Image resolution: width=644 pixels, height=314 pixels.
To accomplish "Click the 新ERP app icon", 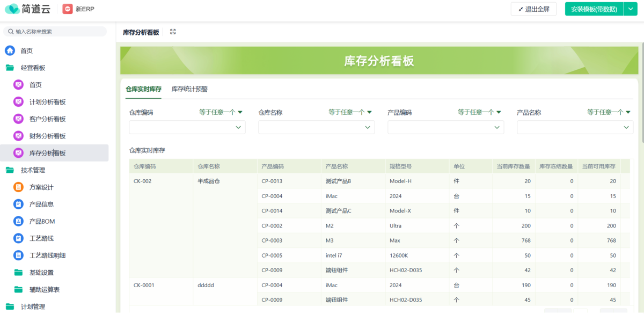I will 67,9.
